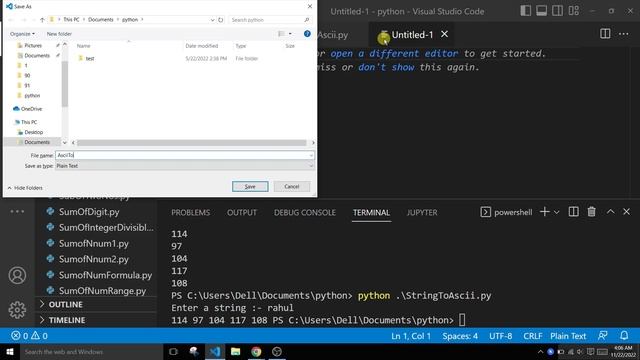Close the Untitled-1 tab
This screenshot has width=640, height=360.
[x=444, y=34]
